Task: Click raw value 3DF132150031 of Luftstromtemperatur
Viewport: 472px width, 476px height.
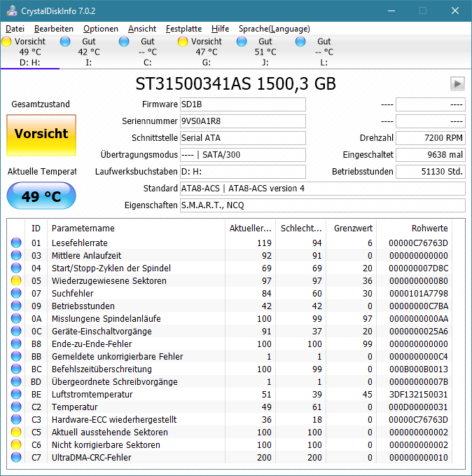Action: point(418,394)
